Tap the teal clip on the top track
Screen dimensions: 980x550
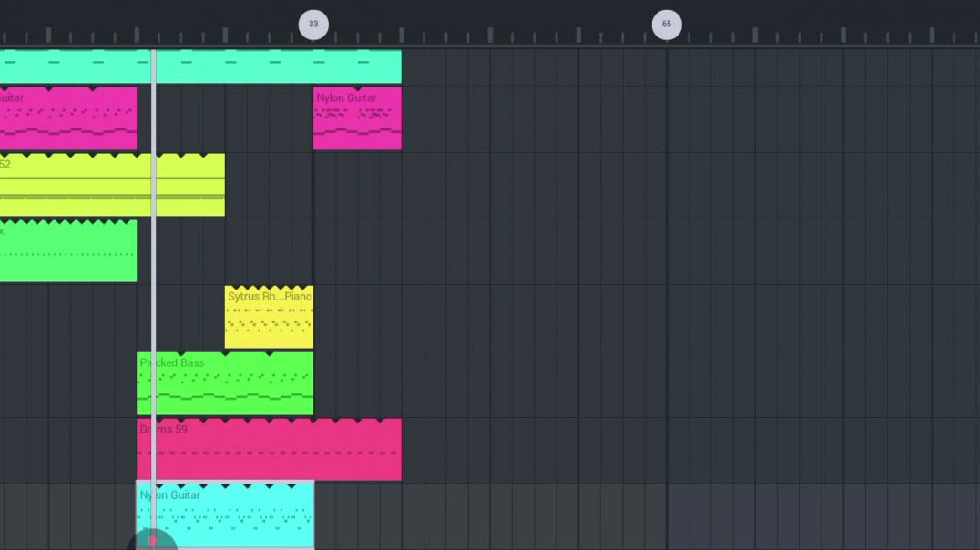click(273, 66)
